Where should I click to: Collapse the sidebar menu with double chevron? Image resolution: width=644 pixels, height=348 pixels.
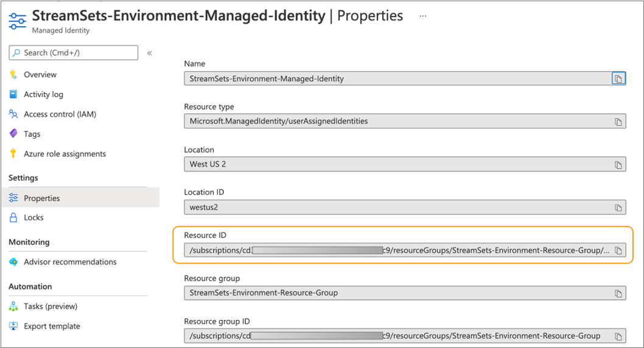150,53
